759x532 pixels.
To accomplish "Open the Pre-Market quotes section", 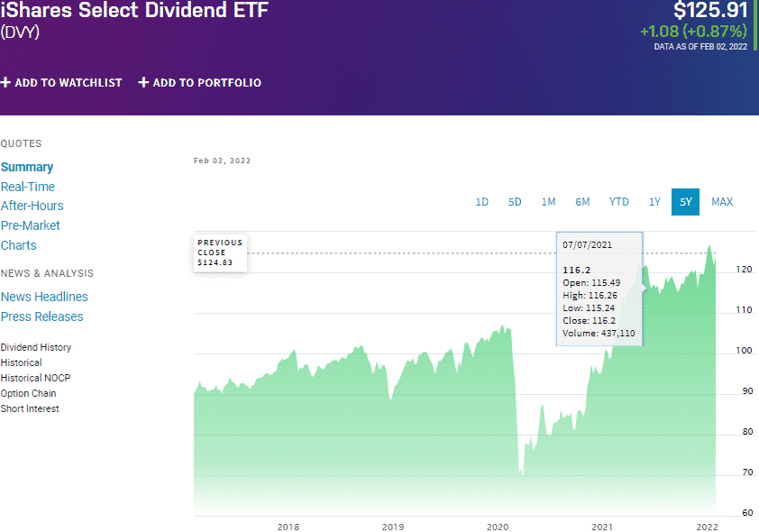I will pos(30,225).
